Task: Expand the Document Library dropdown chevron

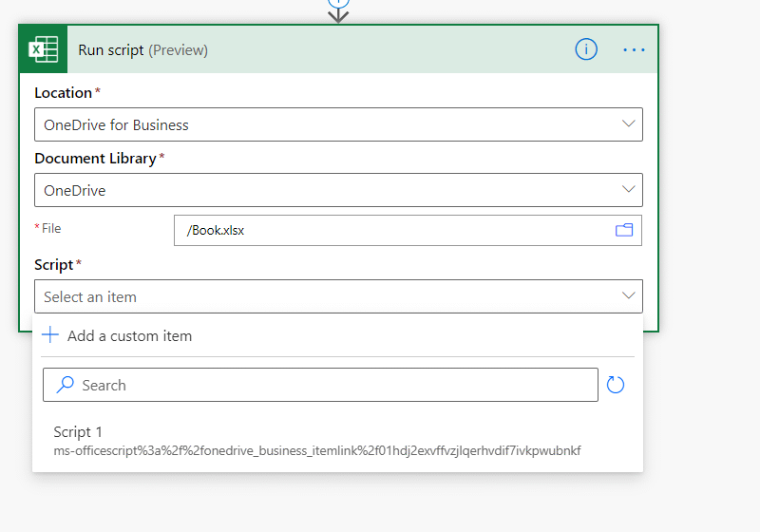Action: pos(628,189)
